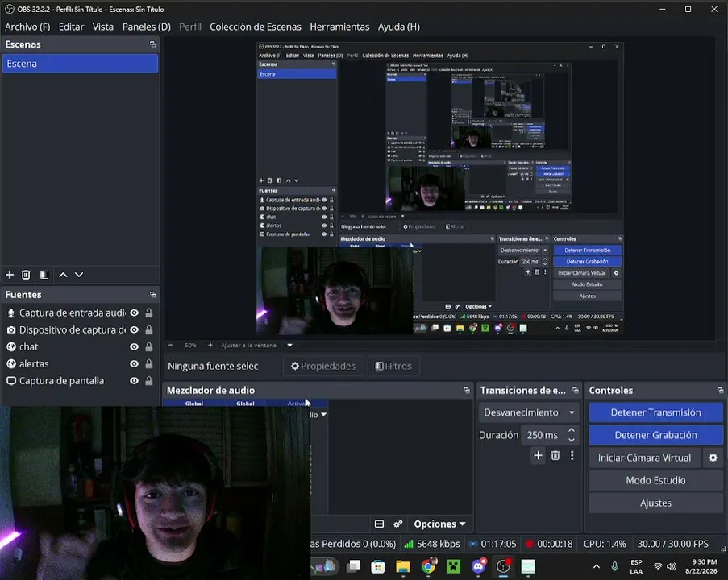Zoom in the preview with the plus icon

pyautogui.click(x=210, y=346)
